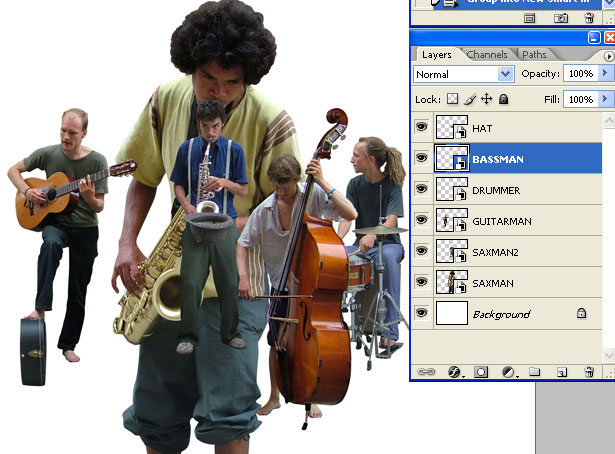Screen dimensions: 615x454
Task: Add a layer mask
Action: coord(481,371)
